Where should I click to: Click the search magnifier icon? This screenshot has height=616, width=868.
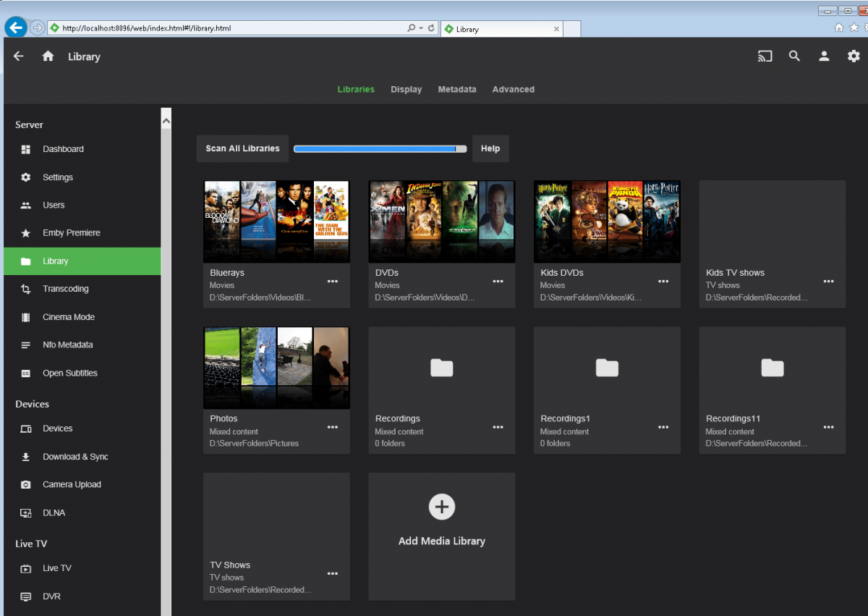[794, 56]
